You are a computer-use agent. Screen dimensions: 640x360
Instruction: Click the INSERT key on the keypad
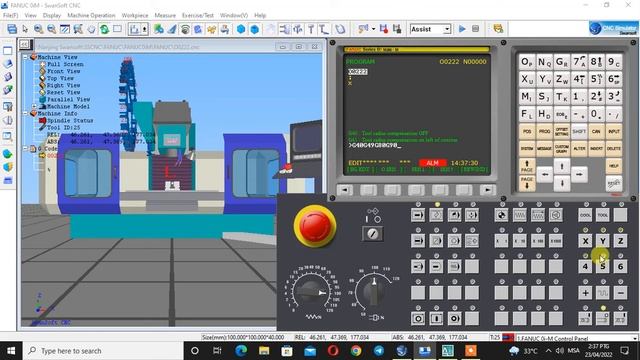click(596, 149)
